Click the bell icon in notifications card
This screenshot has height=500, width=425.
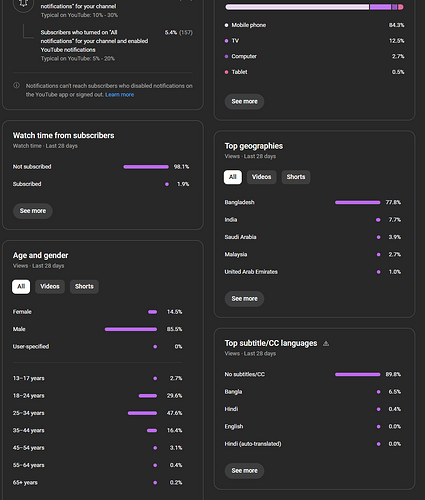coord(23,3)
